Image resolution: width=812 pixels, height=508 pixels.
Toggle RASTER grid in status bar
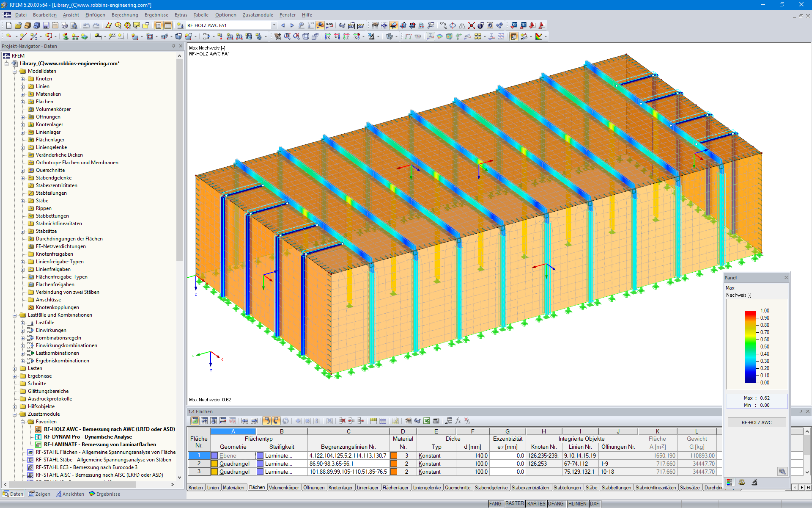click(514, 504)
